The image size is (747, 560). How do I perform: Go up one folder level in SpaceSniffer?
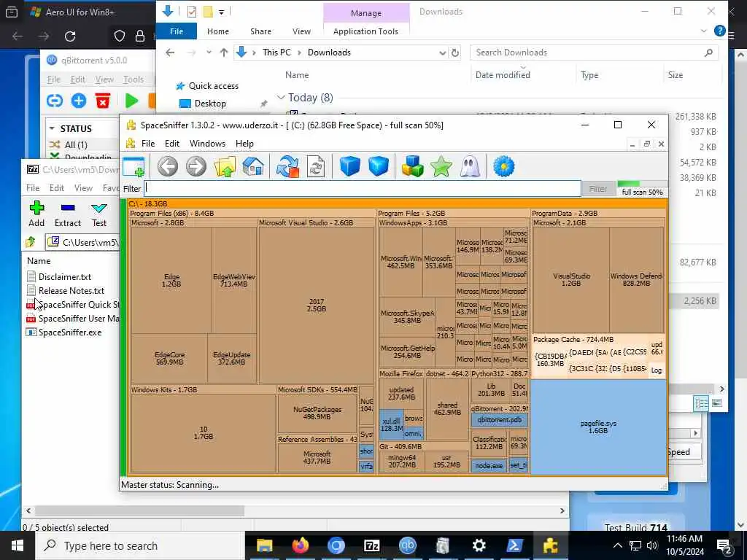coord(225,167)
